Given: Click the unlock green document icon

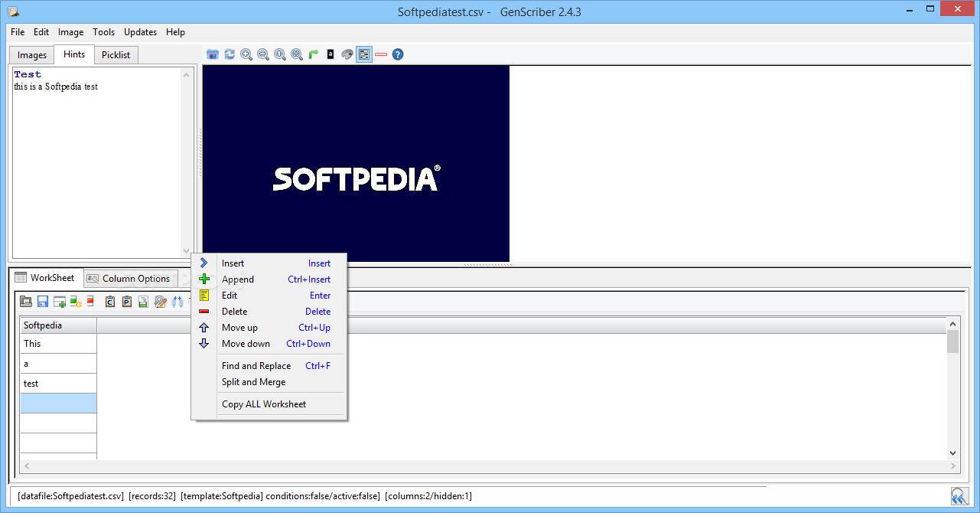Looking at the screenshot, I should [x=143, y=302].
